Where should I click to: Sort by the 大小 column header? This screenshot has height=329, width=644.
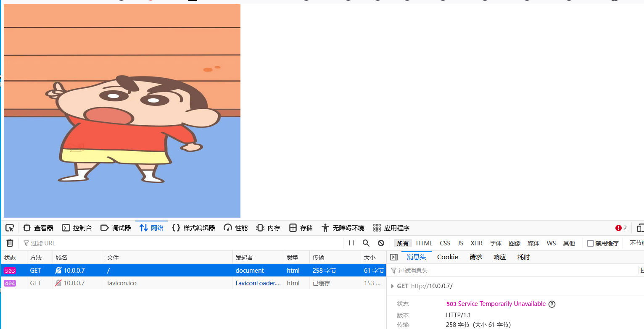[x=373, y=258]
